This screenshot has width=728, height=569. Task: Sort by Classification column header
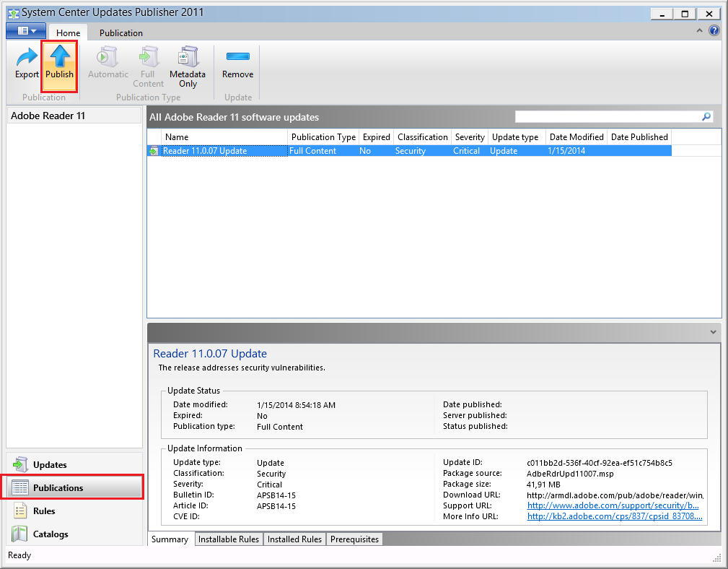click(423, 137)
